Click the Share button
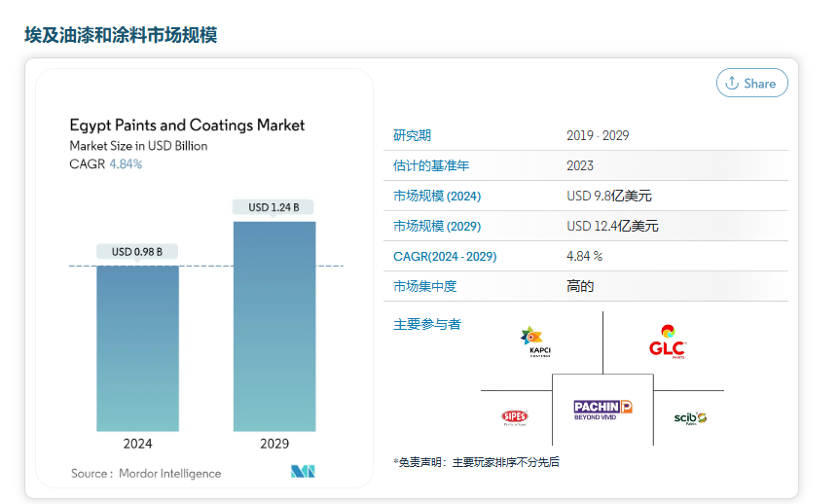This screenshot has height=504, width=839. [751, 83]
